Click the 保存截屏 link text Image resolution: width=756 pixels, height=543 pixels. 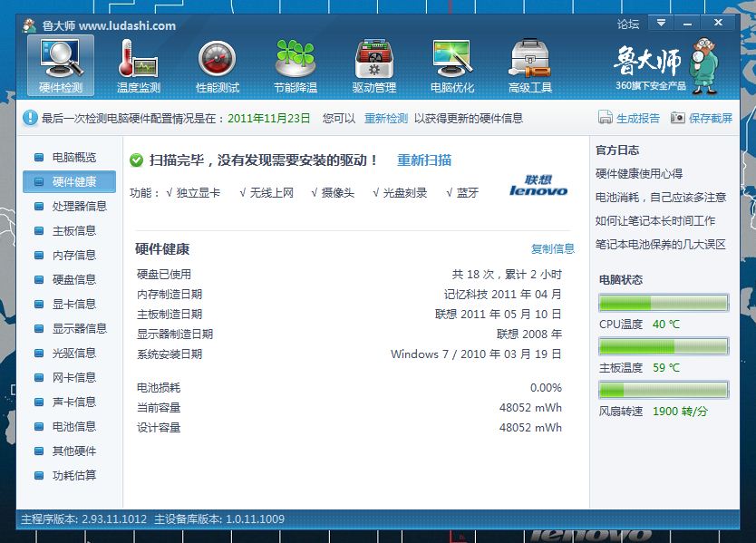click(711, 118)
